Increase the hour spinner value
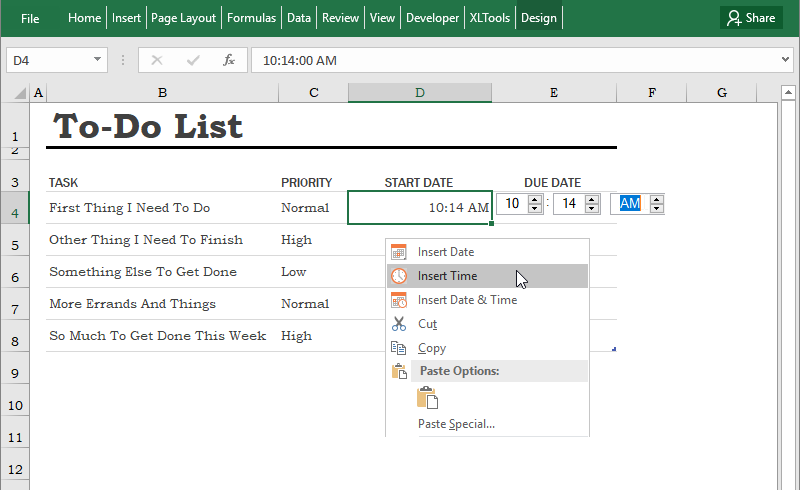 [535, 199]
